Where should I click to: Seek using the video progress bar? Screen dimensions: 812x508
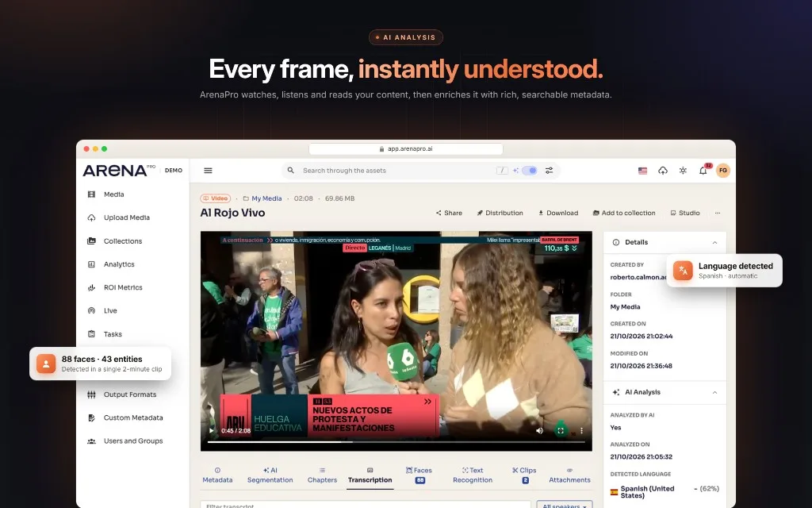pyautogui.click(x=396, y=442)
